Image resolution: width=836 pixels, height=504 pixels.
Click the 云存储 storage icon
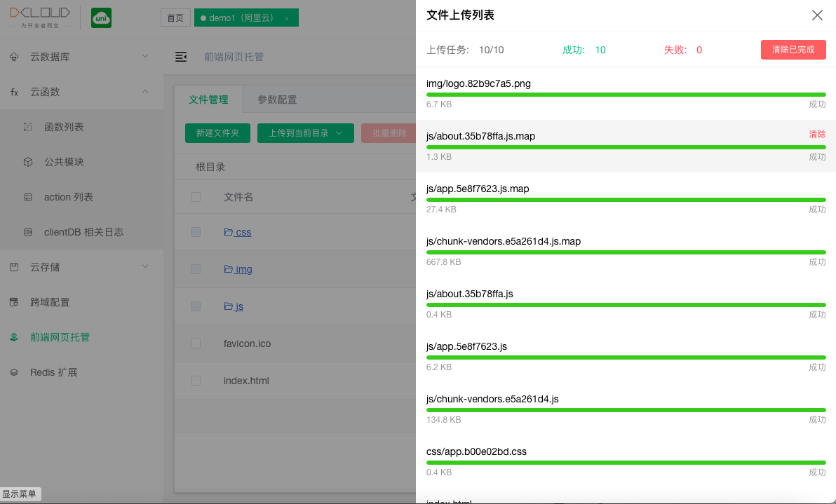15,267
